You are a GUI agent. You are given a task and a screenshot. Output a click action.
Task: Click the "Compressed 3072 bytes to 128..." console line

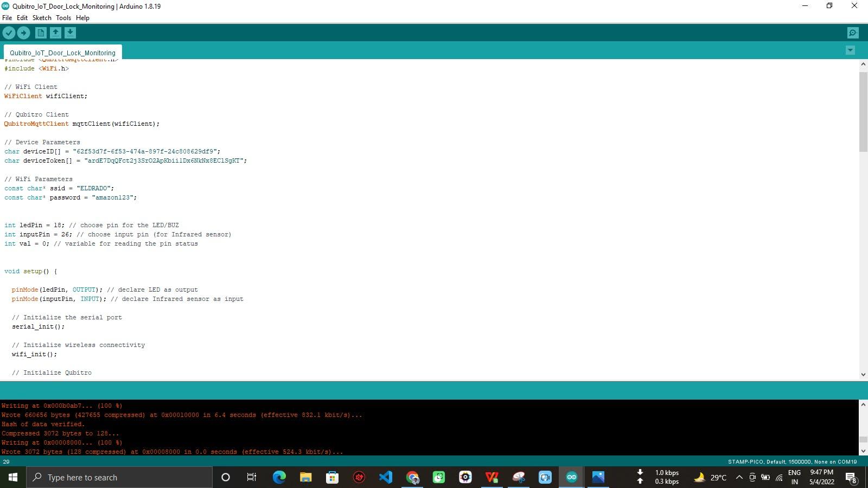tap(60, 433)
